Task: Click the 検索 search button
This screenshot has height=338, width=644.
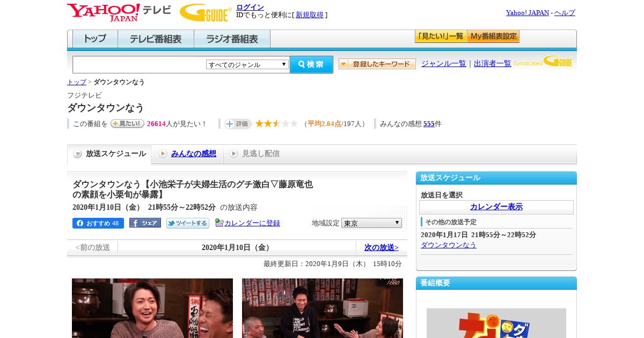Action: coord(311,64)
